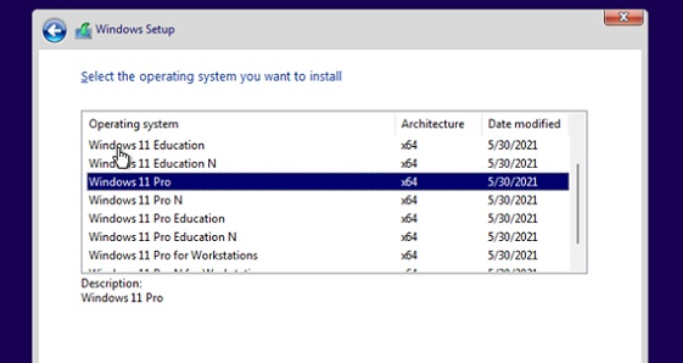Click x64 in the Windows 11 Education row
Image resolution: width=683 pixels, height=363 pixels.
[x=409, y=145]
